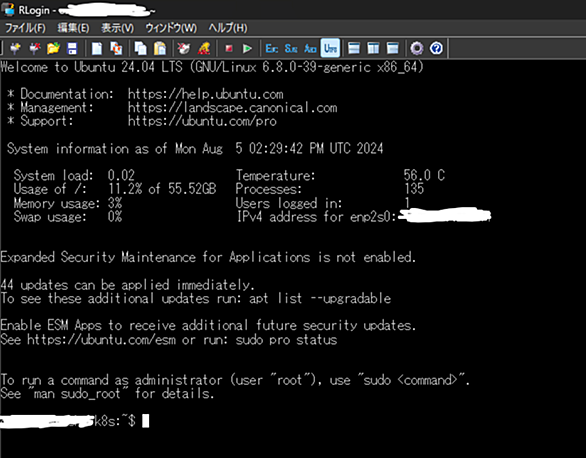Click the https://landscape.canonical.com URL

232,108
